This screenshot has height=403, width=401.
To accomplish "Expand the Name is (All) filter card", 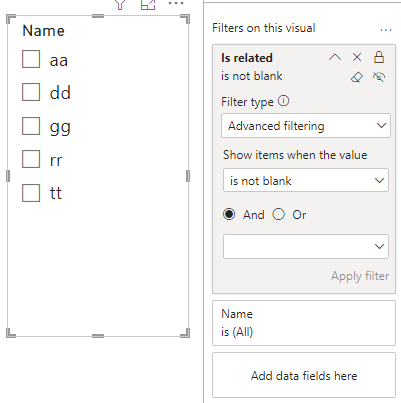I will pyautogui.click(x=304, y=323).
